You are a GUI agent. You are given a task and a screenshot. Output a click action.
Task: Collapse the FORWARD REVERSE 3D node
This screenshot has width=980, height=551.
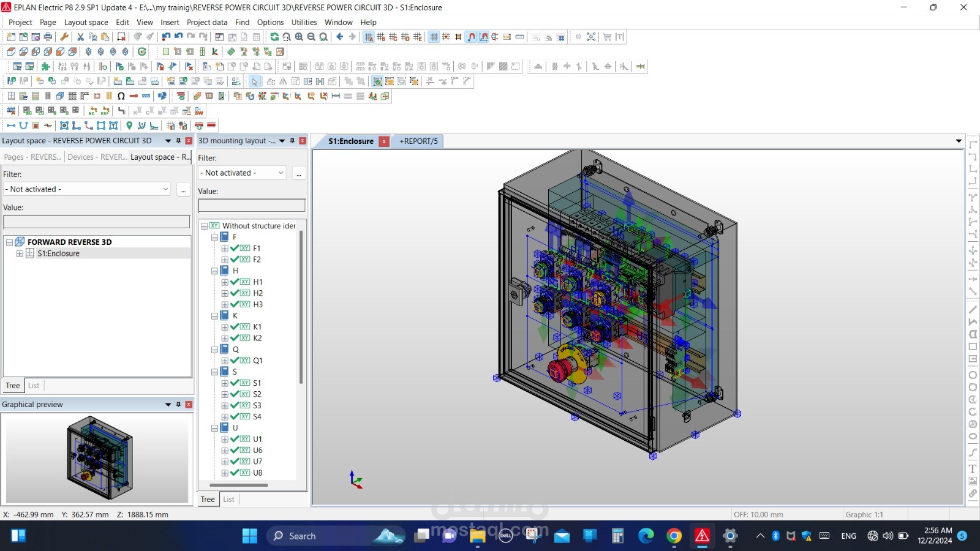pos(9,242)
